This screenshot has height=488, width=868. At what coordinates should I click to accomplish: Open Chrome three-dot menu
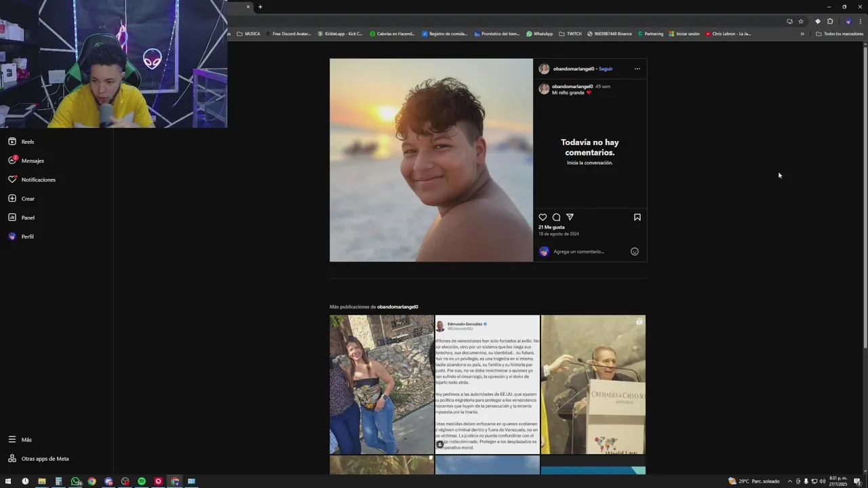point(860,21)
